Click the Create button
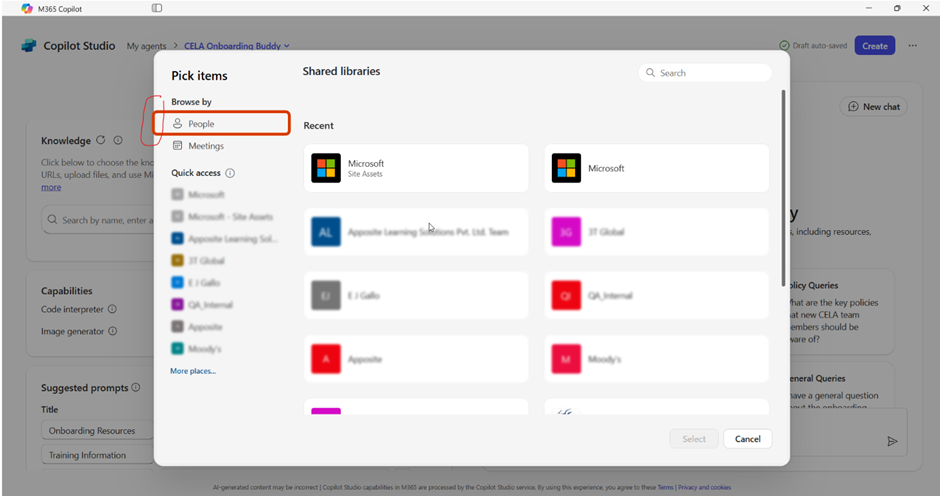 pos(875,46)
